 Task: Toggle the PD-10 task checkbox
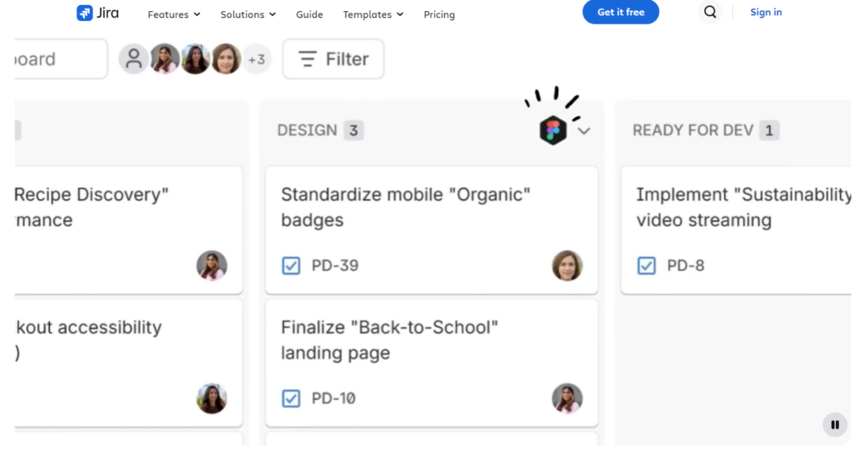[291, 398]
